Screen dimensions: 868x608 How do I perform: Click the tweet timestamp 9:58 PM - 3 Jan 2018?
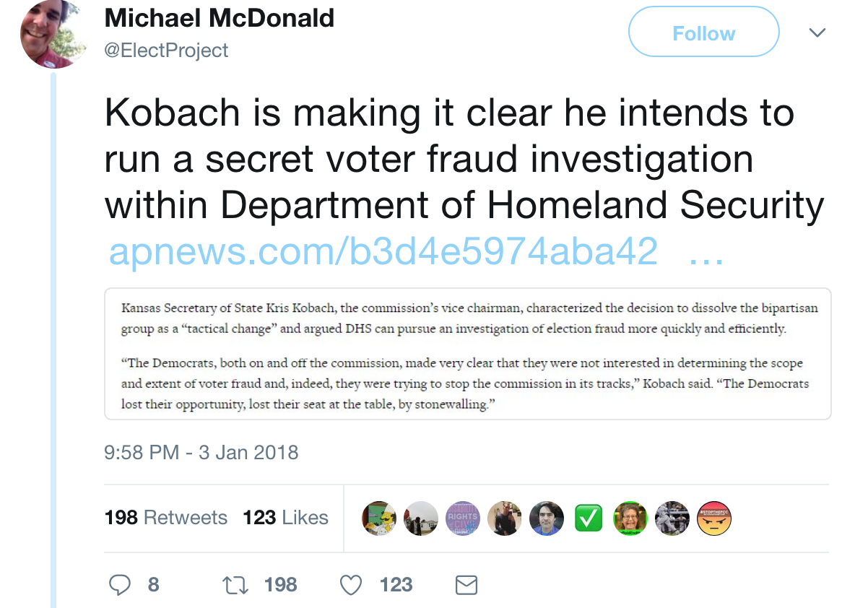(x=201, y=453)
